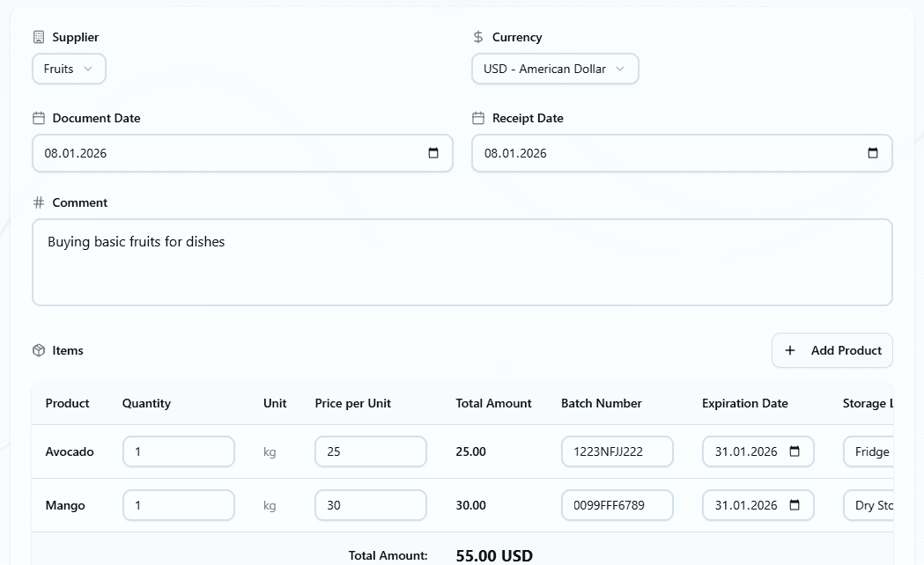Viewport: 924px width, 565px height.
Task: Open the calendar picker inside Receipt Date field
Action: (x=872, y=152)
